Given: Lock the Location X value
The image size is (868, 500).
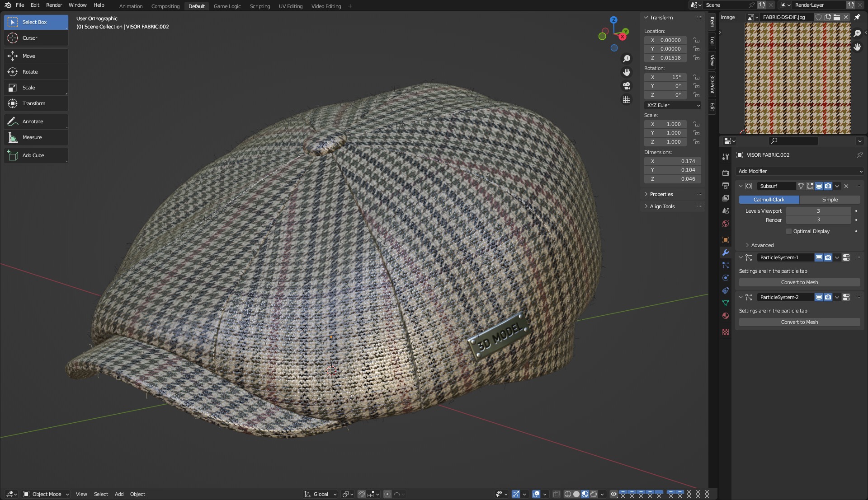Looking at the screenshot, I should pos(696,40).
